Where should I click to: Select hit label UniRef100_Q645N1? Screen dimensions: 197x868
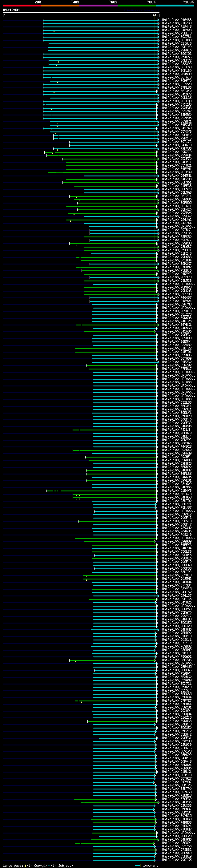pyautogui.click(x=177, y=176)
